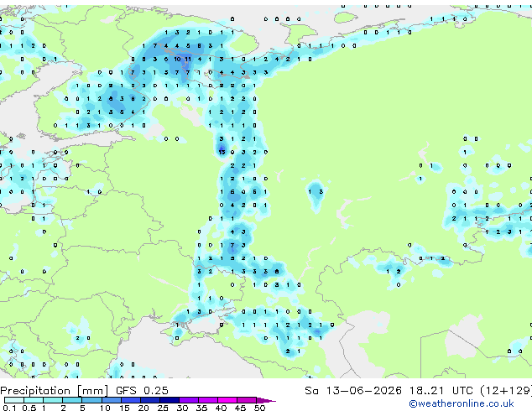
Task: Click the legend value label '0.5'
Action: pyautogui.click(x=29, y=408)
